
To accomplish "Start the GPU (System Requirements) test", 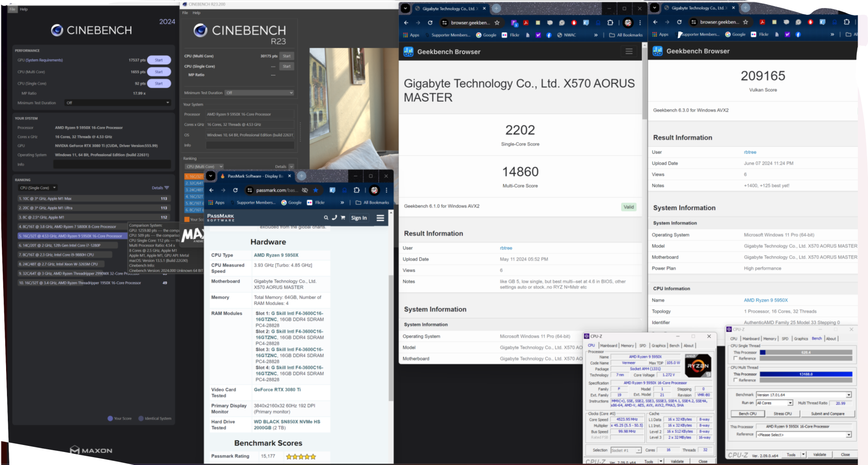I will point(159,60).
